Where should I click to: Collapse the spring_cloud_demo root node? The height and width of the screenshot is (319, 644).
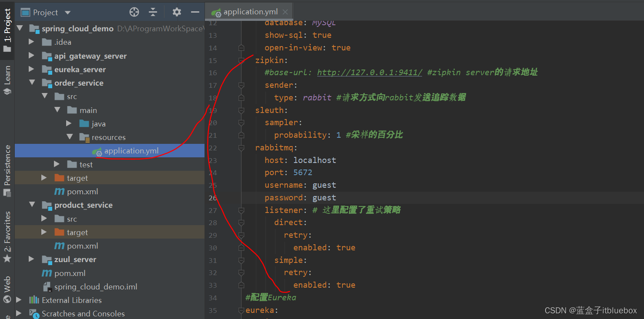19,28
